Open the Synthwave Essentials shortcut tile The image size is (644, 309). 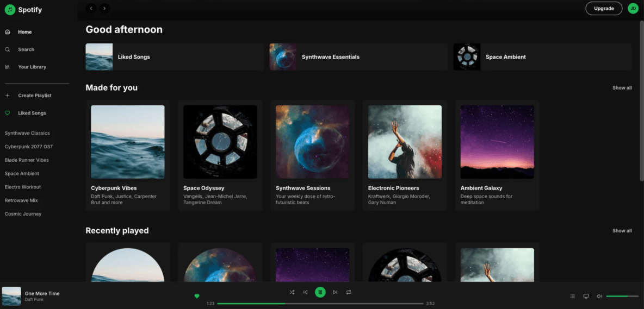coord(358,57)
